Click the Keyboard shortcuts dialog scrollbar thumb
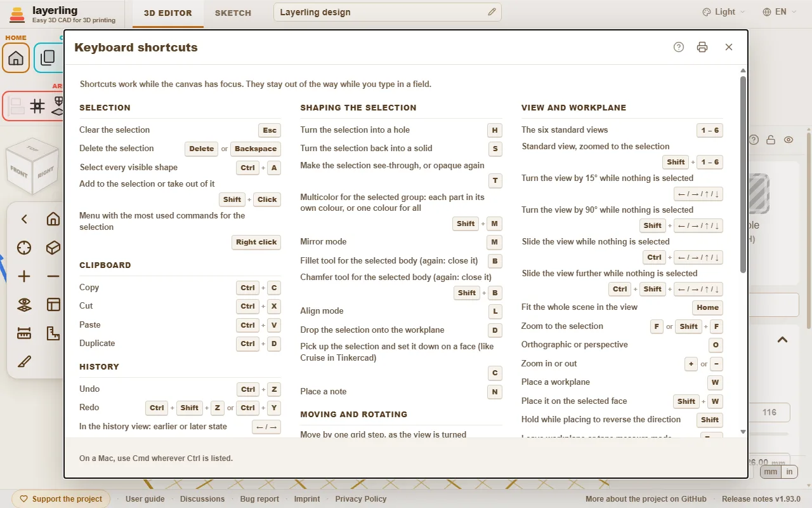 (743, 175)
